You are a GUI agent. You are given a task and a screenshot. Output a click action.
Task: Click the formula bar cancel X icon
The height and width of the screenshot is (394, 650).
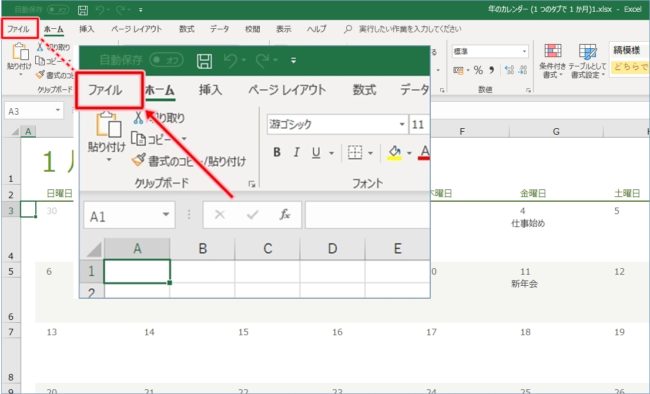(x=220, y=214)
